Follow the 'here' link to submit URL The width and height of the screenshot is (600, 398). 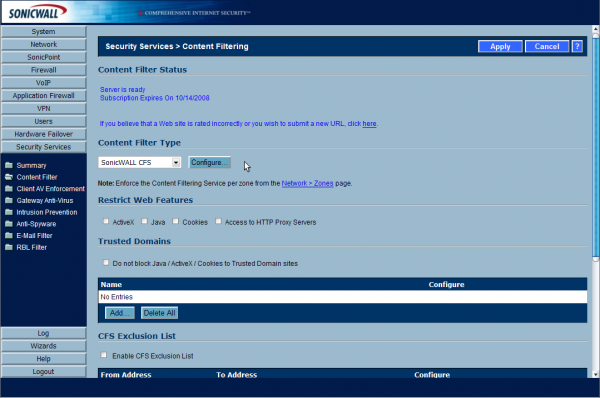(x=369, y=124)
